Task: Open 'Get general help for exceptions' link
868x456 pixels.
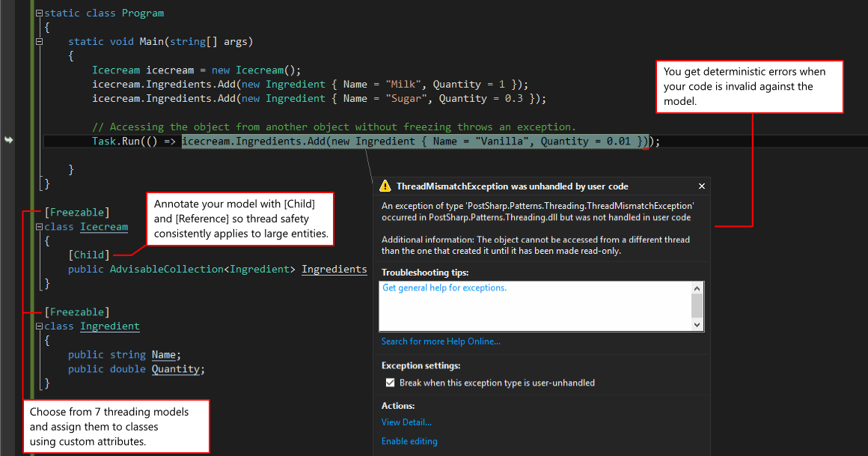Action: point(444,288)
